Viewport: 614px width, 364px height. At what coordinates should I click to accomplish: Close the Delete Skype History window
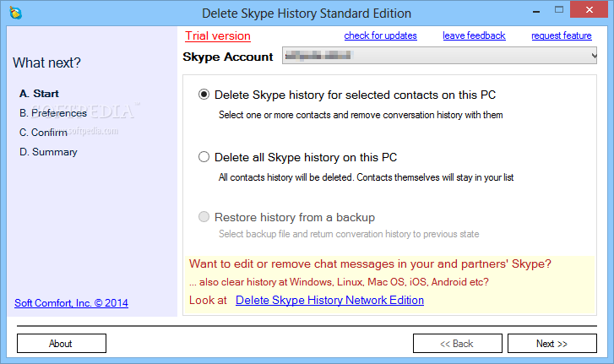(589, 10)
